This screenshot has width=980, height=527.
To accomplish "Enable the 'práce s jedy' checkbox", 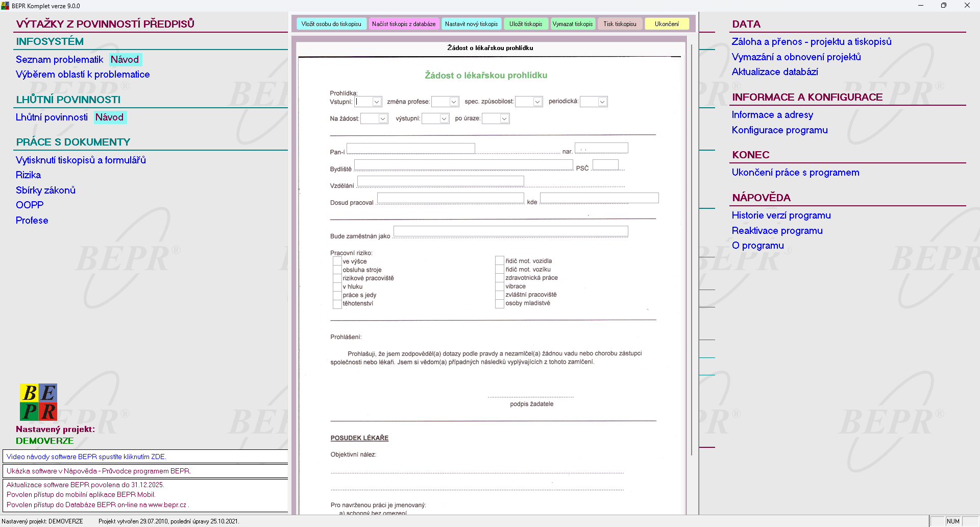I will pos(337,295).
